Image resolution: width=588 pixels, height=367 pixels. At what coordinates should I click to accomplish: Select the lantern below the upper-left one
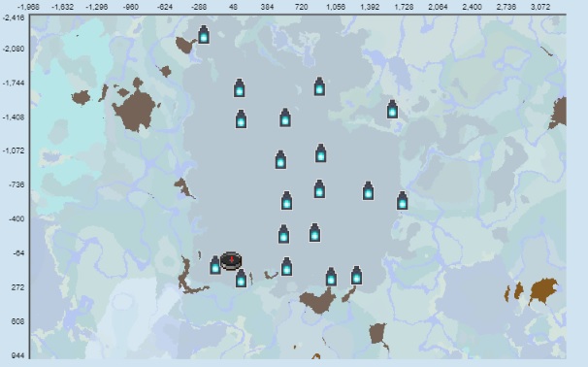241,119
